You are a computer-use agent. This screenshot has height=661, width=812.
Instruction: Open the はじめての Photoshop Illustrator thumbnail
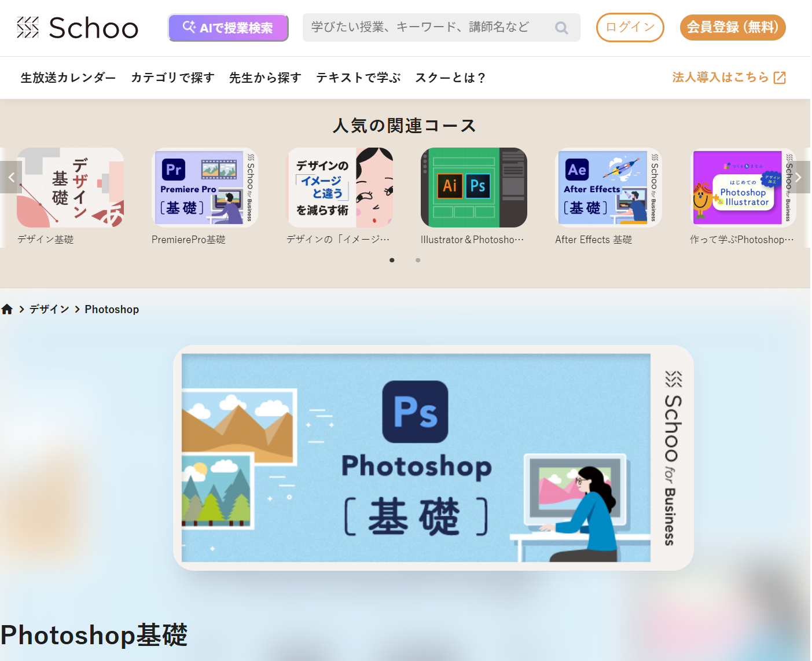point(743,188)
